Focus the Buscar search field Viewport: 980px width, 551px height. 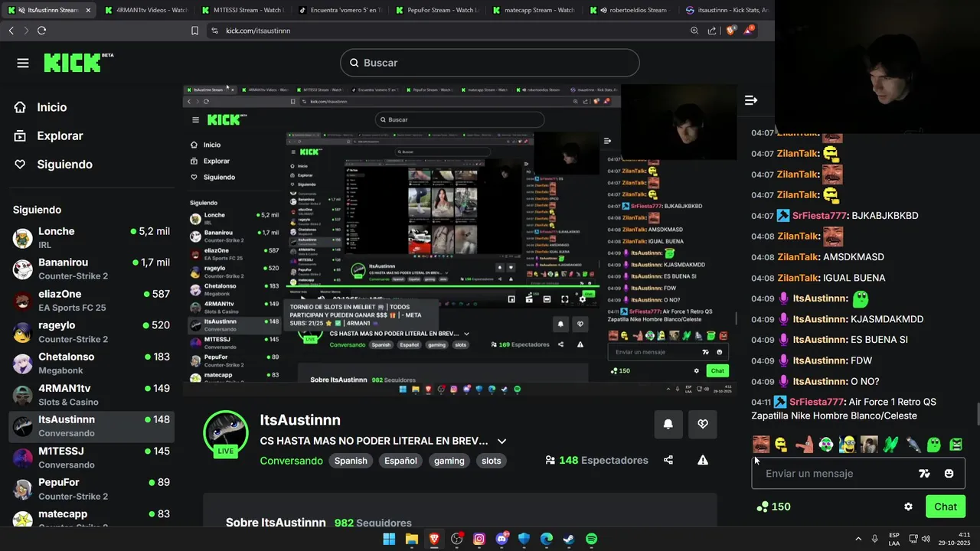pos(490,63)
